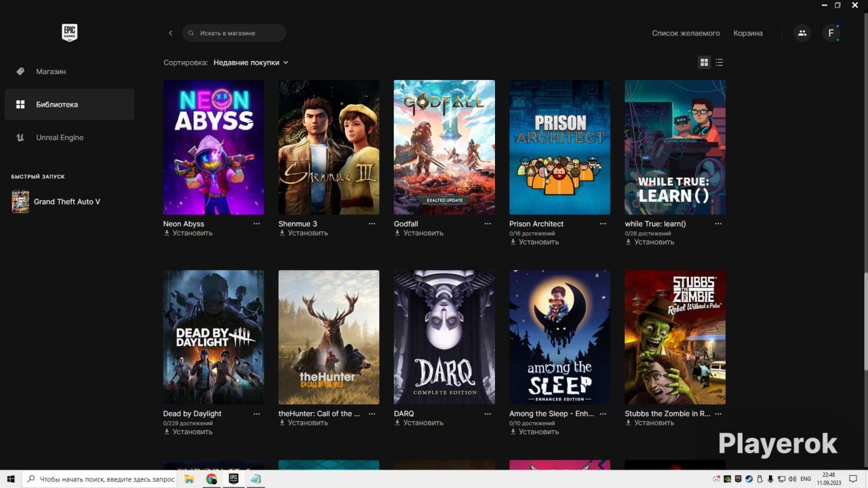Viewport: 868px width, 488px height.
Task: Click the Prison Architect title text
Action: (536, 223)
